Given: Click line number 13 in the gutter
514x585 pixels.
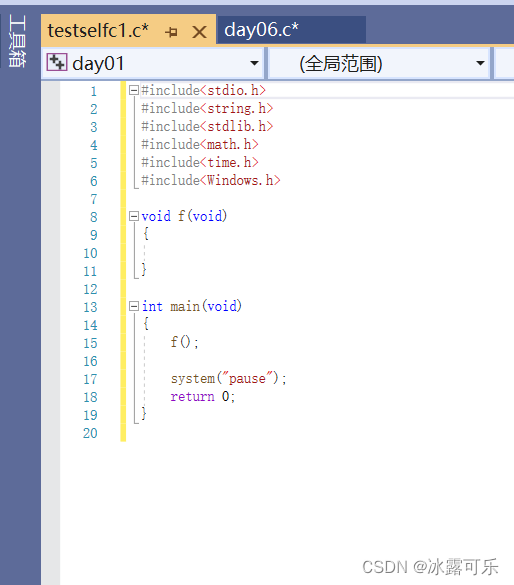Looking at the screenshot, I should click(x=90, y=307).
